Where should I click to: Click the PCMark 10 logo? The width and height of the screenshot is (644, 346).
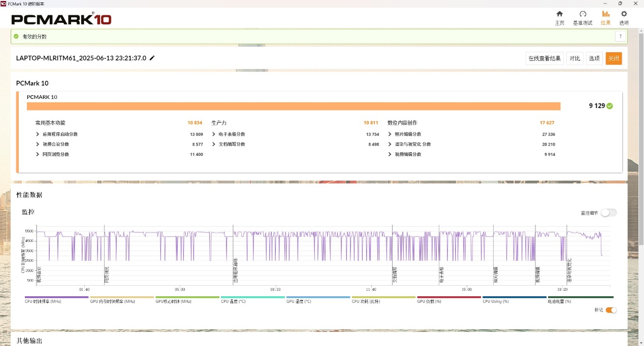61,19
